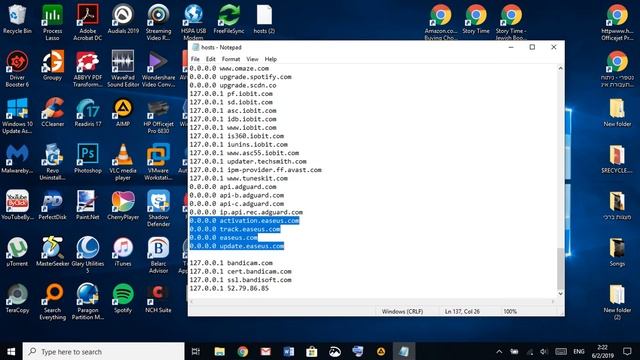Open ABBYY PDF Transformer shortcut

coord(87,69)
